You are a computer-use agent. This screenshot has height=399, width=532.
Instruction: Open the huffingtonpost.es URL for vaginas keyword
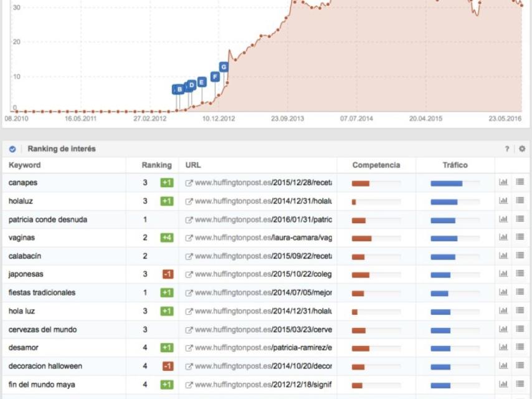(263, 238)
